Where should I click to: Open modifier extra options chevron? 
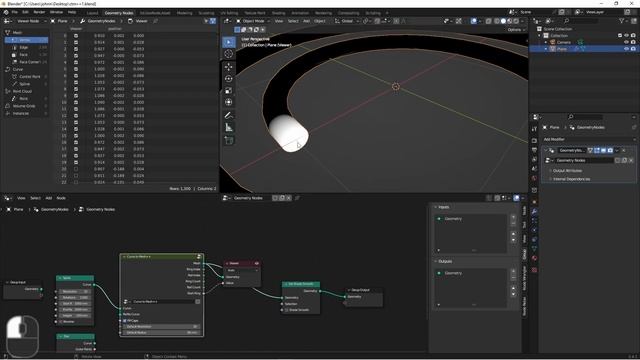pos(617,150)
